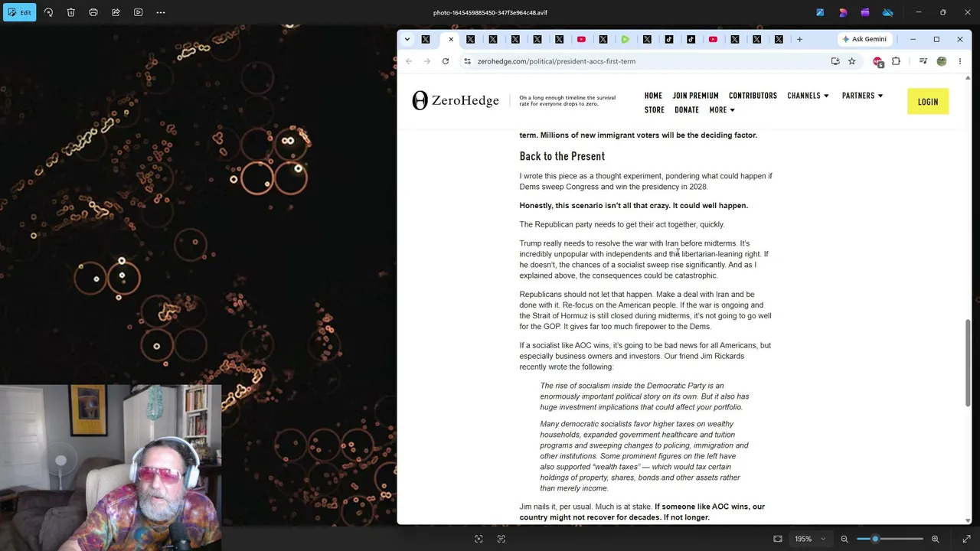Go forward with the browser forward arrow
Screen dimensions: 980x551
pyautogui.click(x=427, y=61)
